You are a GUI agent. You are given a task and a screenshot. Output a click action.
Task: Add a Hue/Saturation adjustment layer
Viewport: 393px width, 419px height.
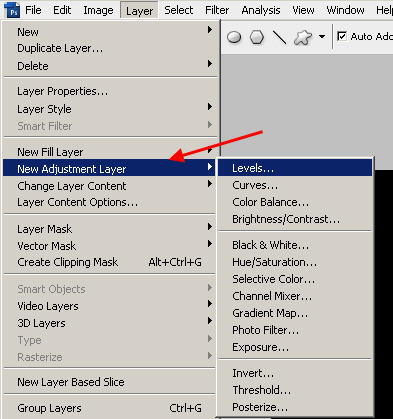tap(295, 262)
